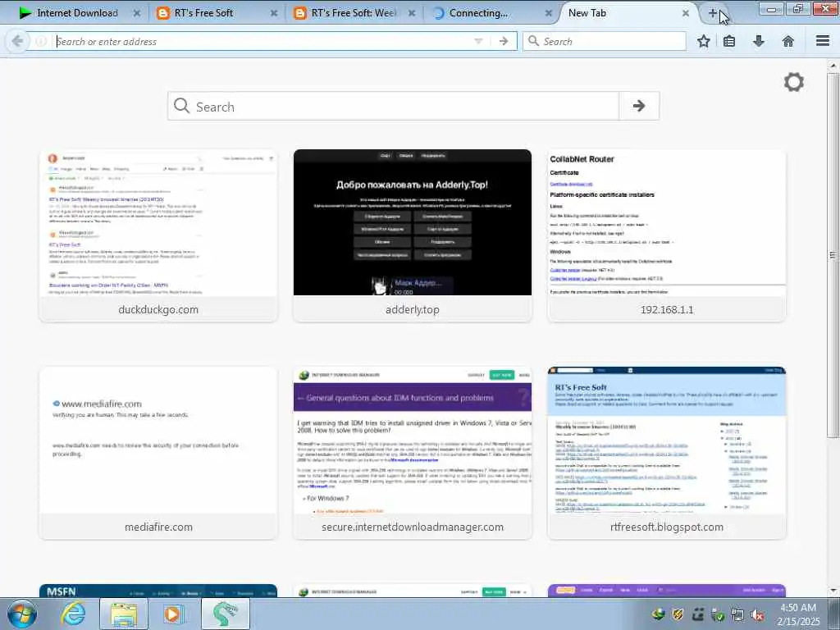Select the browser's taskbar icon
The image size is (840, 630).
[x=226, y=614]
